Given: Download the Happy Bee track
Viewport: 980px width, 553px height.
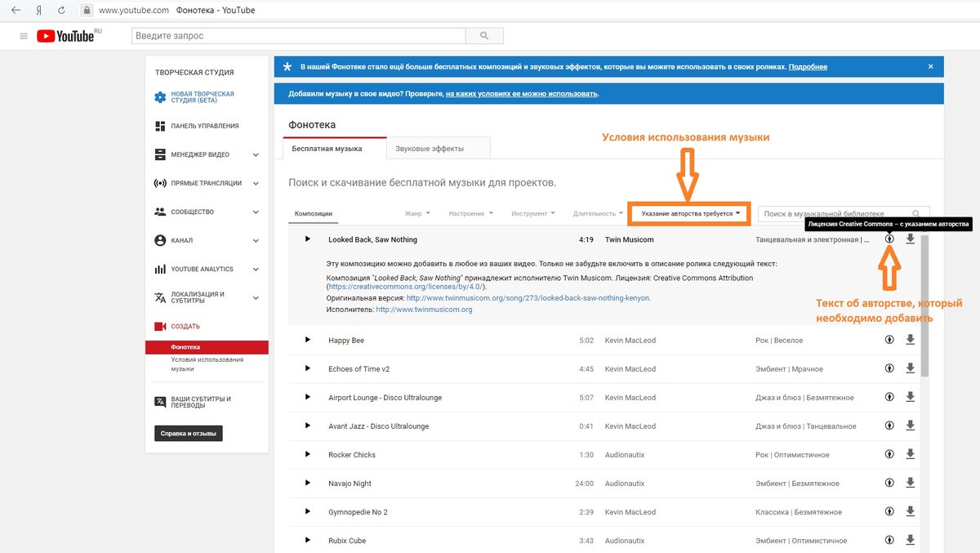Looking at the screenshot, I should pos(910,340).
